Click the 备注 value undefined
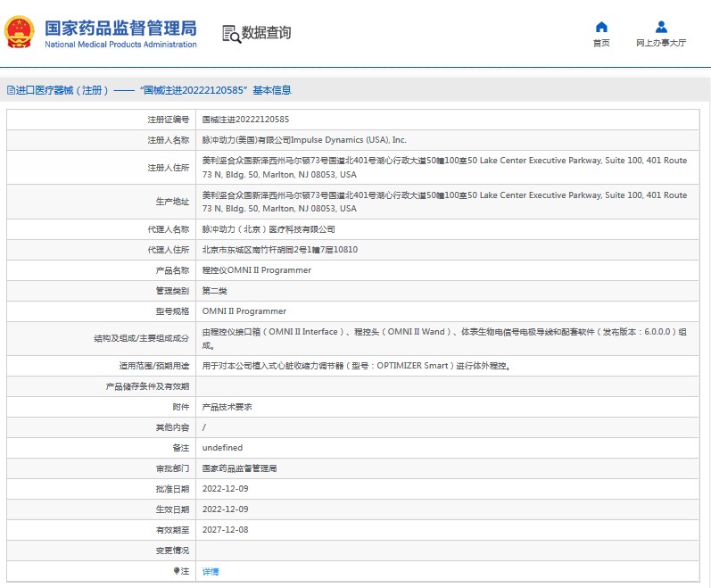 [x=222, y=448]
